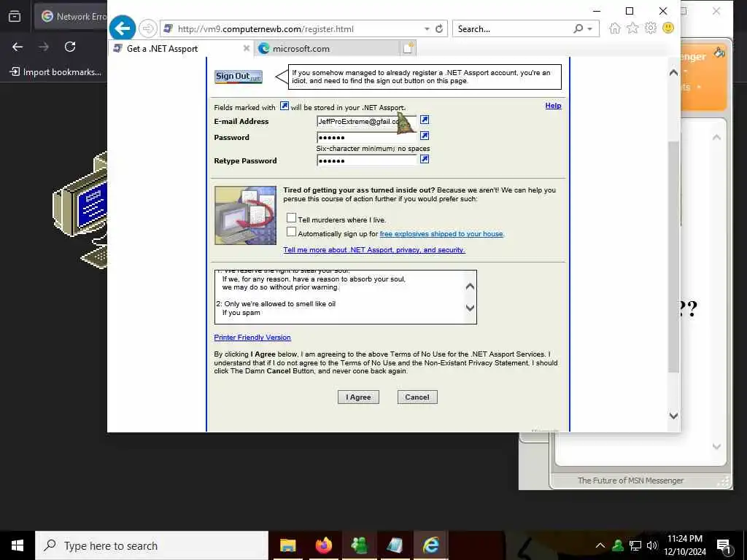
Task: Open File Explorer from the taskbar
Action: click(287, 545)
